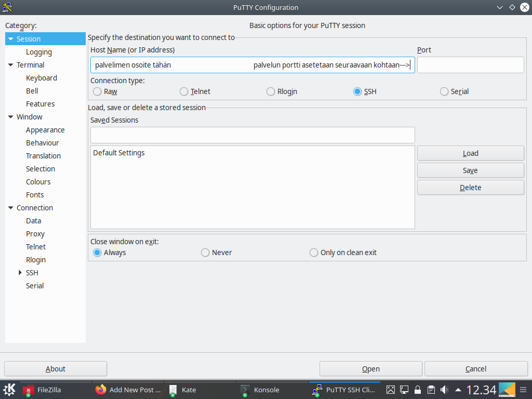The height and width of the screenshot is (399, 532).
Task: Select the Data category under Connection
Action: tap(34, 221)
